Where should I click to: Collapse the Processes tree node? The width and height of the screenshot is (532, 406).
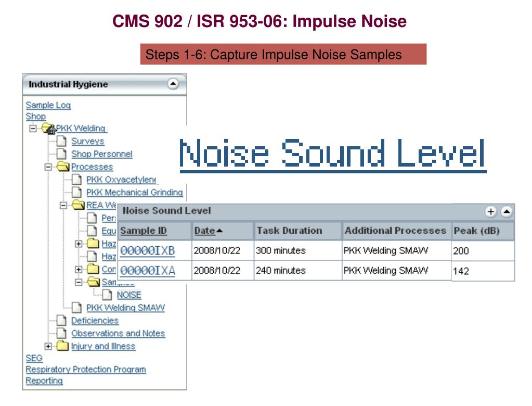pyautogui.click(x=48, y=167)
